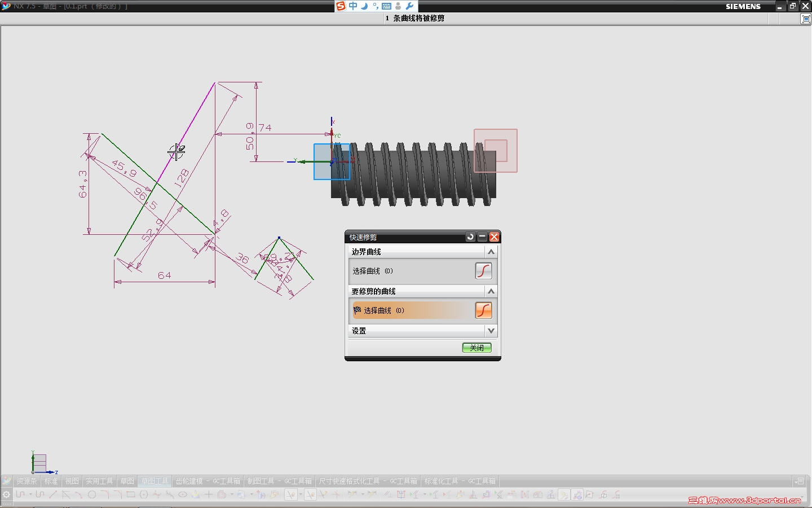Select the 选择曲线 field under 边界曲线
The image size is (812, 508).
[x=413, y=271]
